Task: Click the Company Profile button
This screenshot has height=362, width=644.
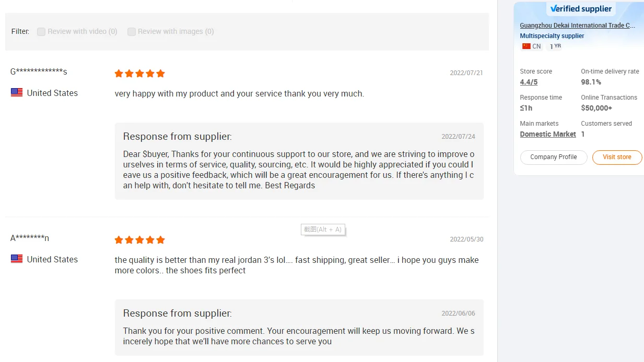Action: click(x=553, y=157)
